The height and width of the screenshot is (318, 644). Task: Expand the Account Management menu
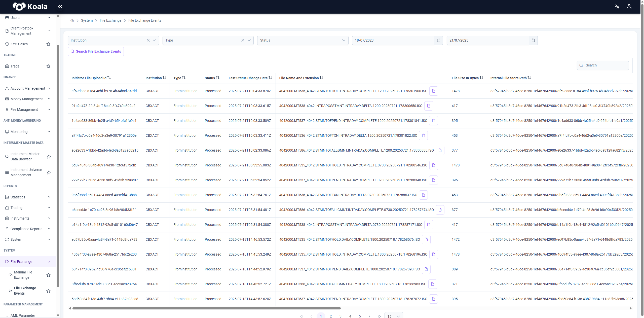point(28,88)
